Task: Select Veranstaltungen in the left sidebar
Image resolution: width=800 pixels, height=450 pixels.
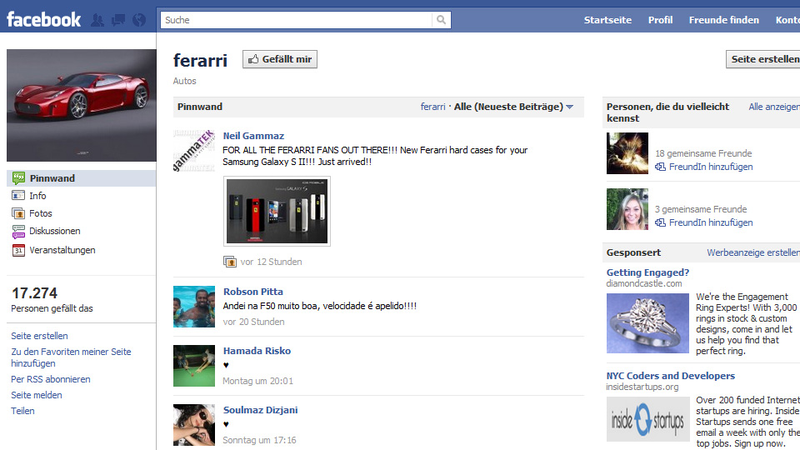Action: (62, 250)
